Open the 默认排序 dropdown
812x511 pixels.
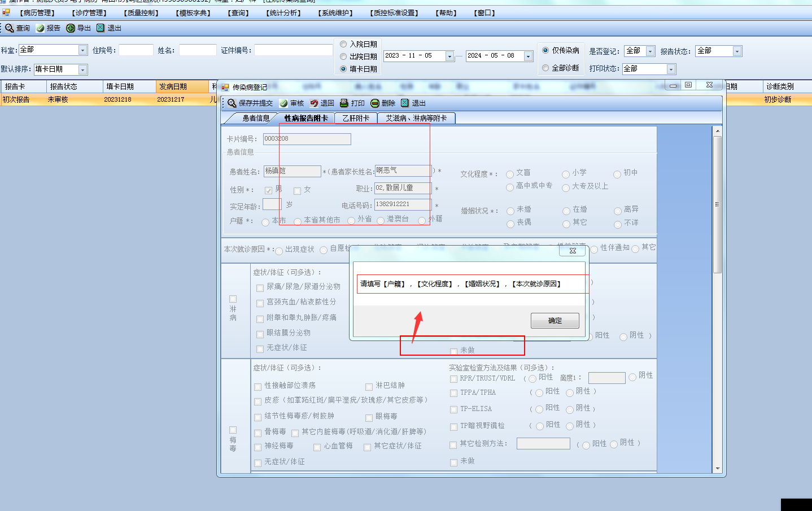coord(83,69)
